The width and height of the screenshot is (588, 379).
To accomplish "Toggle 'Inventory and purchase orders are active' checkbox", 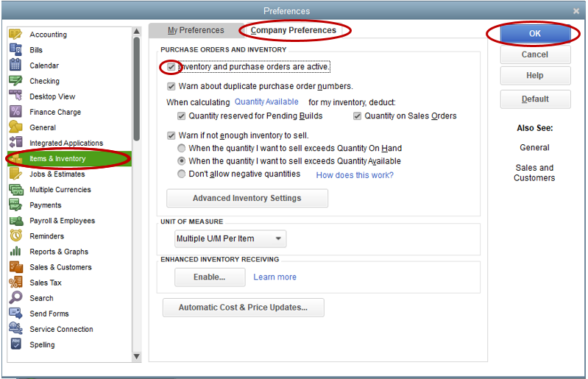I will (x=171, y=67).
